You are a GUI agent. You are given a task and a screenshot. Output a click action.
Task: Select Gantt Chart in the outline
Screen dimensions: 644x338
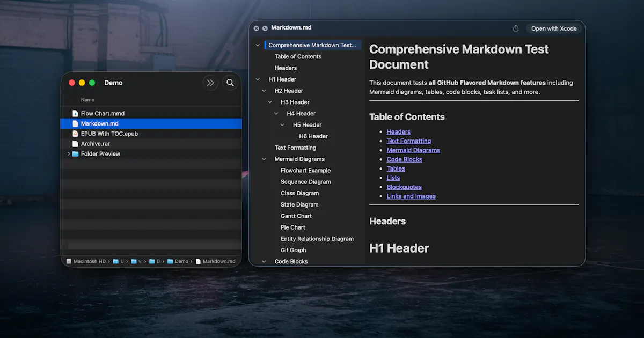click(x=296, y=216)
